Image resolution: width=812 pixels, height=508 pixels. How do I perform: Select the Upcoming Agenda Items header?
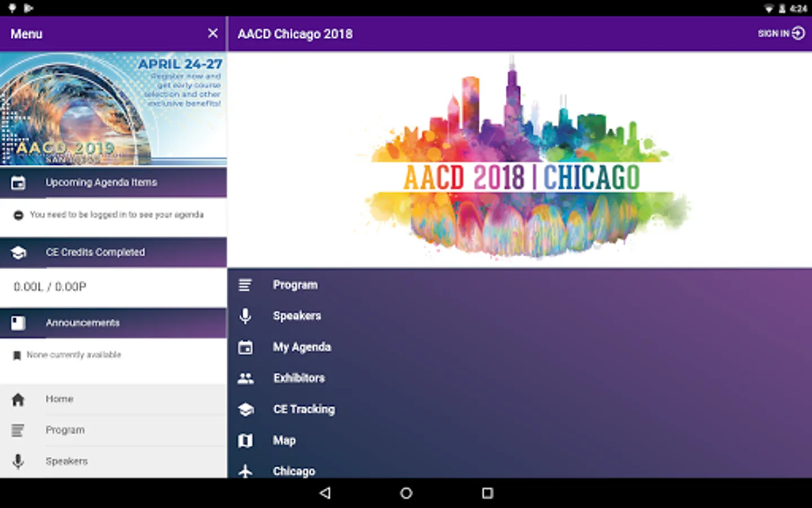pyautogui.click(x=113, y=182)
